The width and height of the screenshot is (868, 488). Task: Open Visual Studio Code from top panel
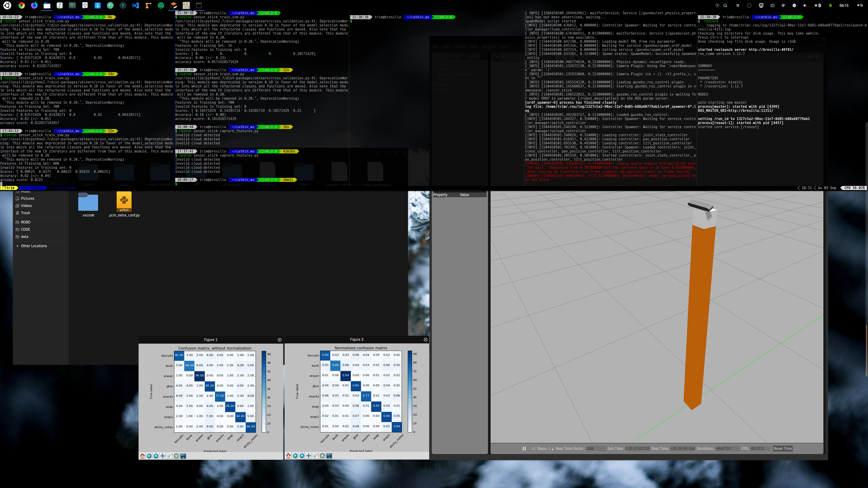(135, 5)
